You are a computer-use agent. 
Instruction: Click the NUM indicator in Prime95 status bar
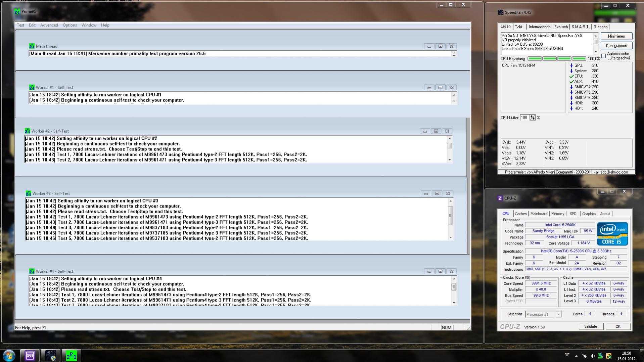[x=446, y=328]
